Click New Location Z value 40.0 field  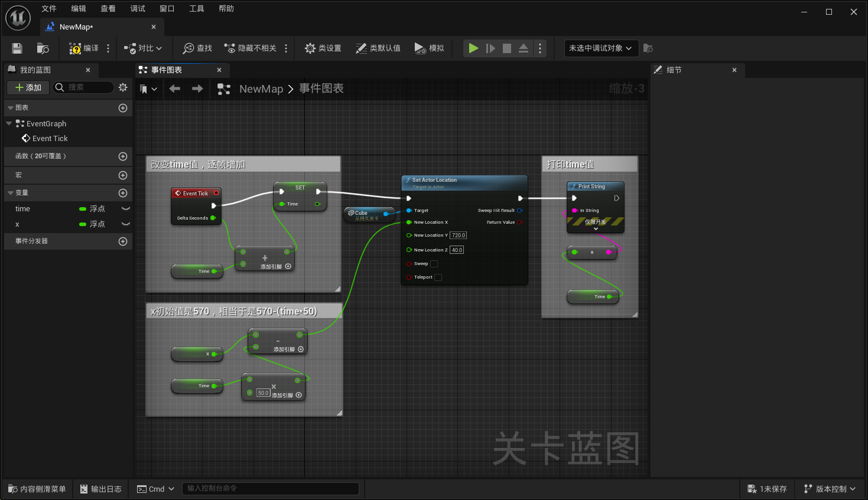tap(457, 250)
